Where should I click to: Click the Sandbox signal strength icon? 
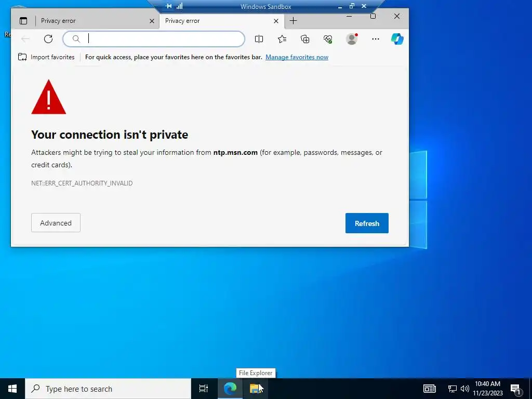tap(179, 6)
